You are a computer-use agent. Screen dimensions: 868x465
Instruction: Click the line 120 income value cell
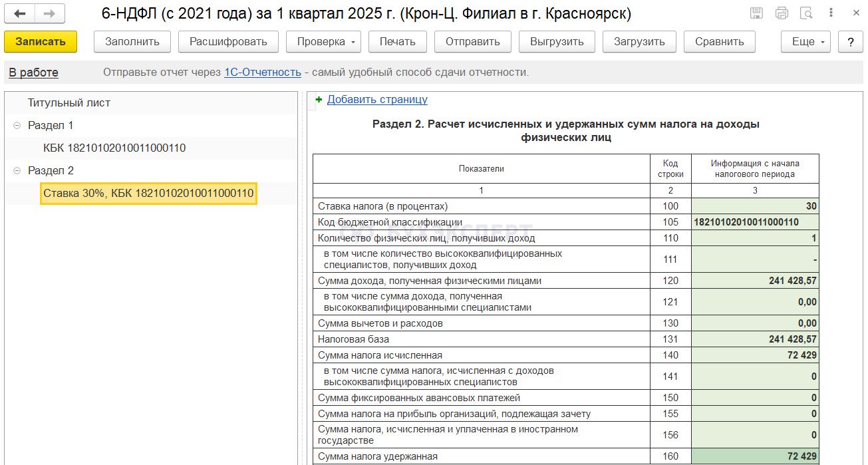click(755, 281)
